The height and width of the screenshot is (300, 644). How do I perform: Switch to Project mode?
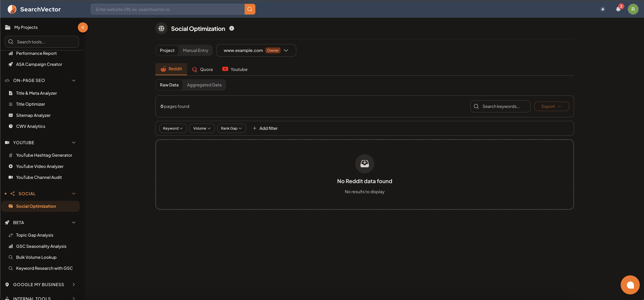(x=167, y=50)
